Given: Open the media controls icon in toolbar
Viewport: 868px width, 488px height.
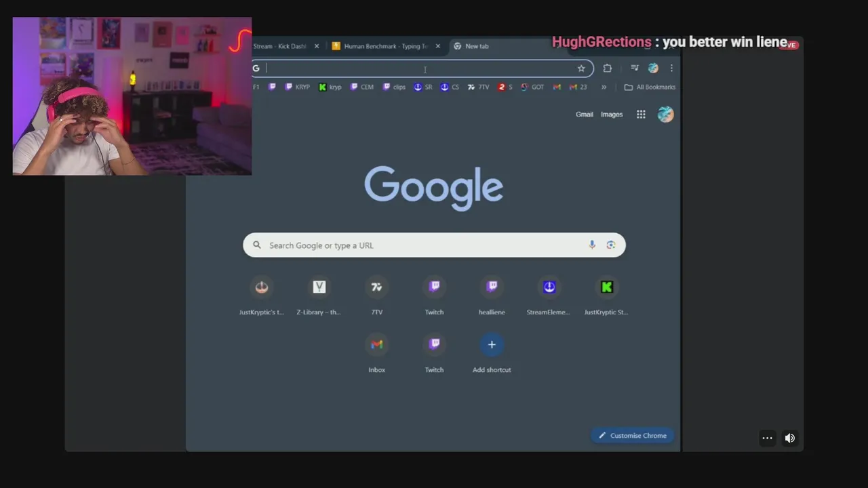Looking at the screenshot, I should coord(635,68).
